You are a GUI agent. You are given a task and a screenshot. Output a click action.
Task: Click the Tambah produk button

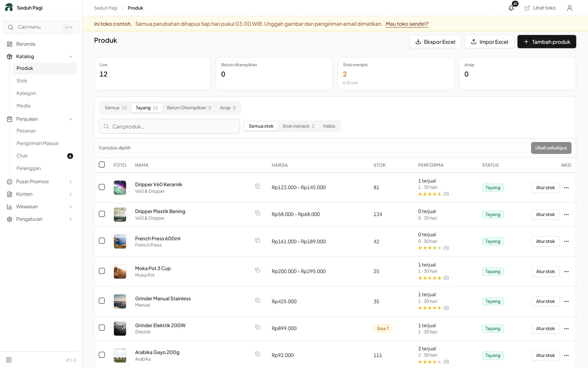point(546,42)
